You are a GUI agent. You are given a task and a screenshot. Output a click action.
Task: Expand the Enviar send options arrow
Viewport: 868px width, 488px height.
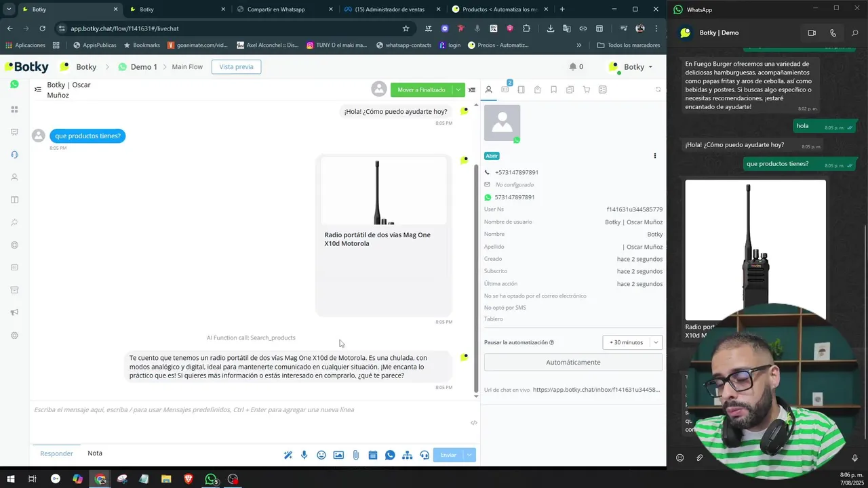(x=469, y=455)
